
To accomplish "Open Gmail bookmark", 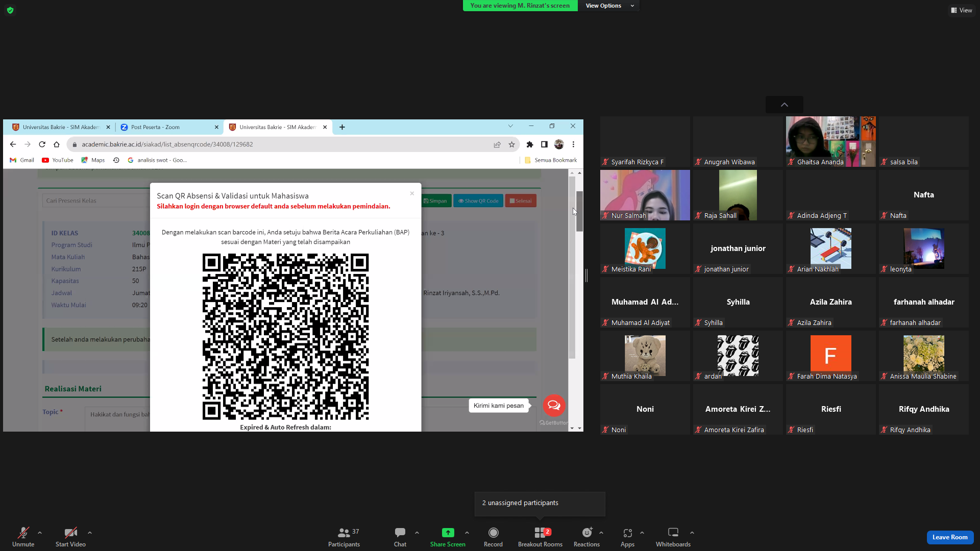I will 22,160.
